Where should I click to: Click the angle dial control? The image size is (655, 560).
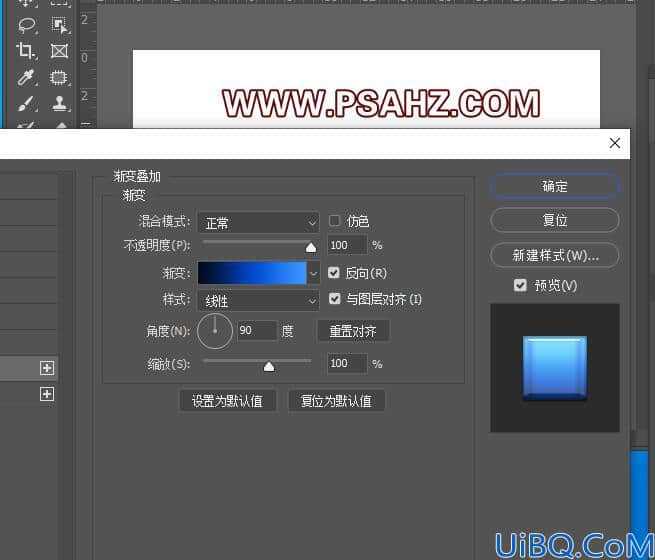click(215, 332)
